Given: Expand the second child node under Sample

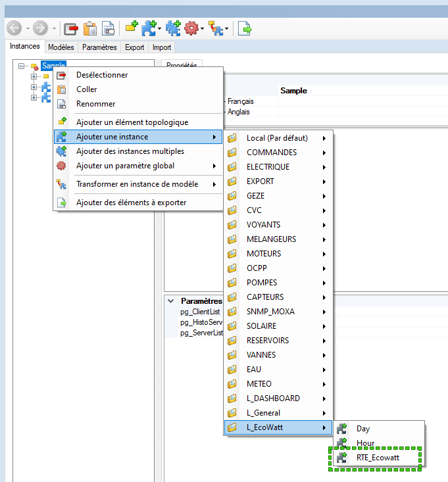Looking at the screenshot, I should coord(34,87).
